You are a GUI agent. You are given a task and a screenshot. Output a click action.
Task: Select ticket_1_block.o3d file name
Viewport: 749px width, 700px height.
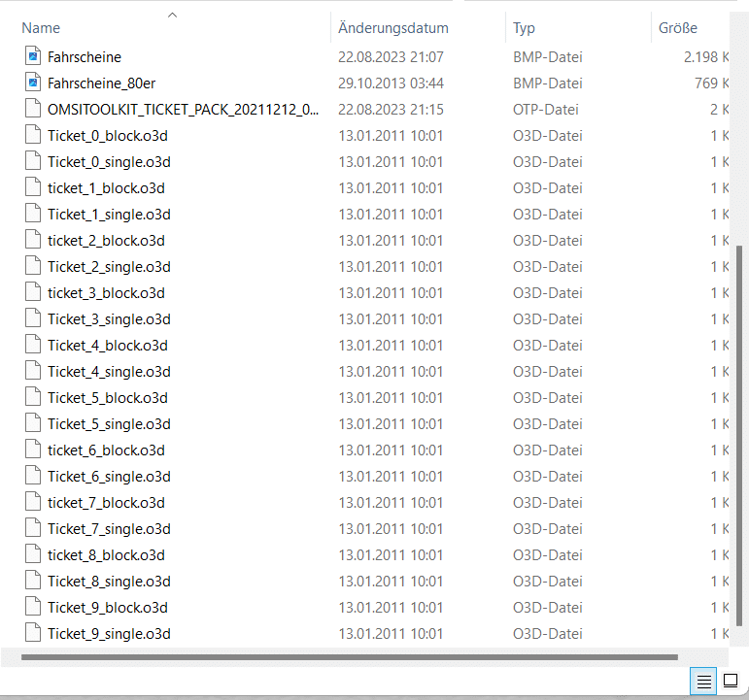coord(106,188)
